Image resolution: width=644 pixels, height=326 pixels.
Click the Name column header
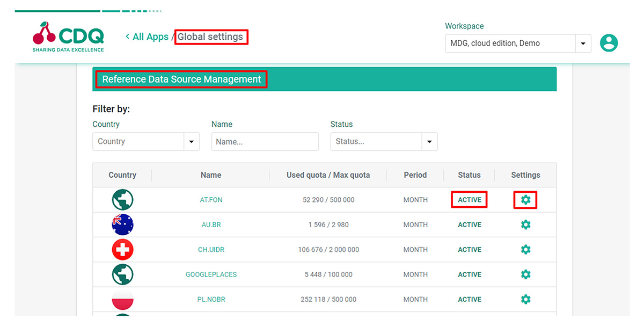click(211, 175)
